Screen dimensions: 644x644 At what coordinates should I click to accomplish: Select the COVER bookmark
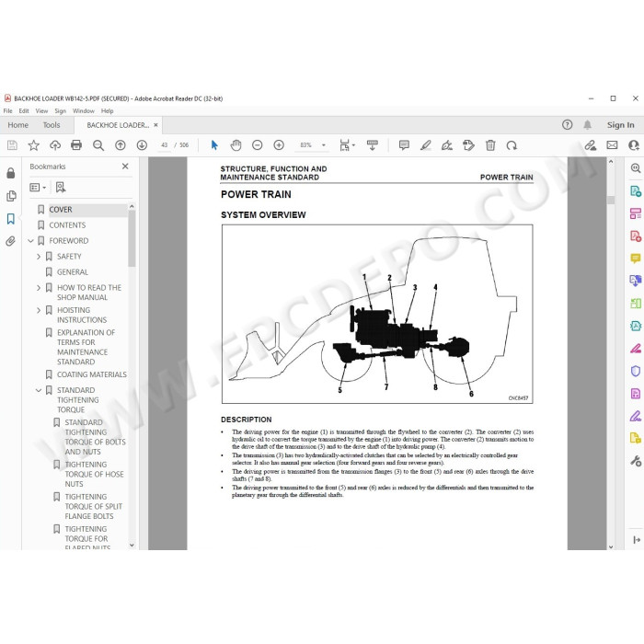(x=61, y=210)
